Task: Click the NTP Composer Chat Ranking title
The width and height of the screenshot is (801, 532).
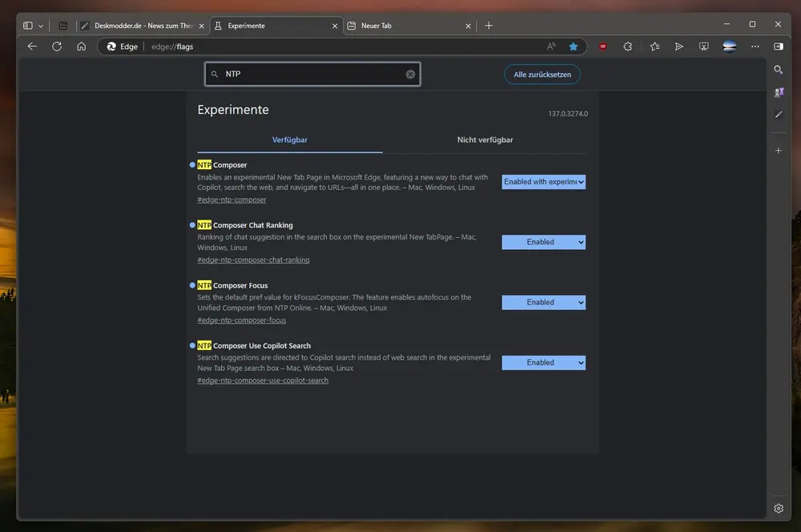Action: click(x=245, y=225)
